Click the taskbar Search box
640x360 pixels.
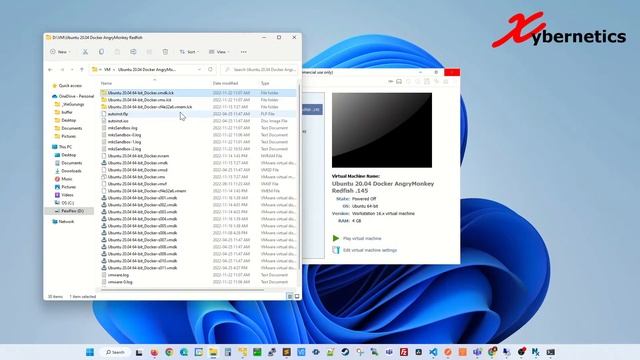116,352
